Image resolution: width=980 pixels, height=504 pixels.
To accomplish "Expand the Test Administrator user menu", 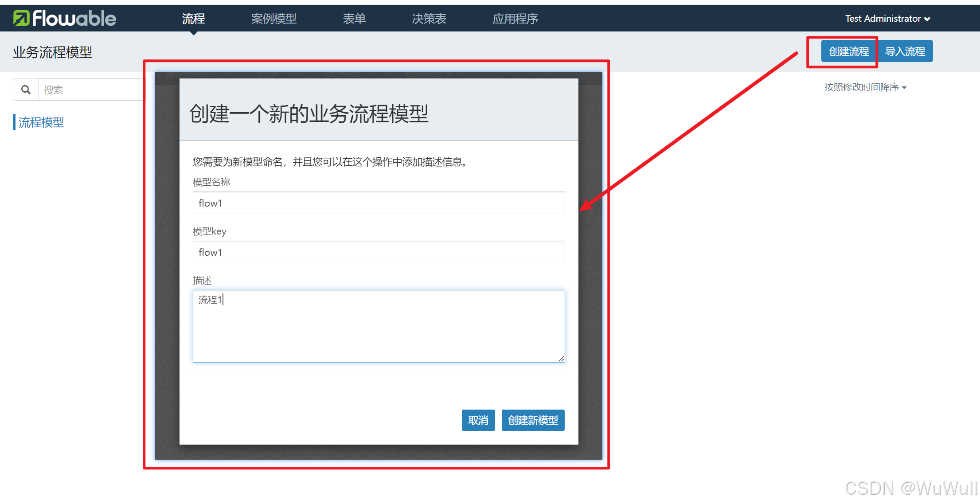I will click(882, 19).
